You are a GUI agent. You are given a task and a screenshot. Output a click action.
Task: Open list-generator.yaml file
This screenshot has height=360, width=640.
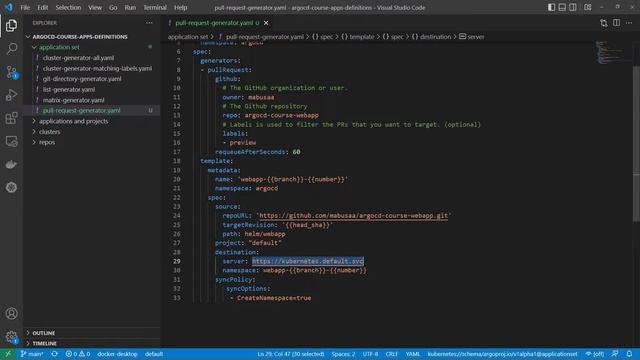[69, 89]
